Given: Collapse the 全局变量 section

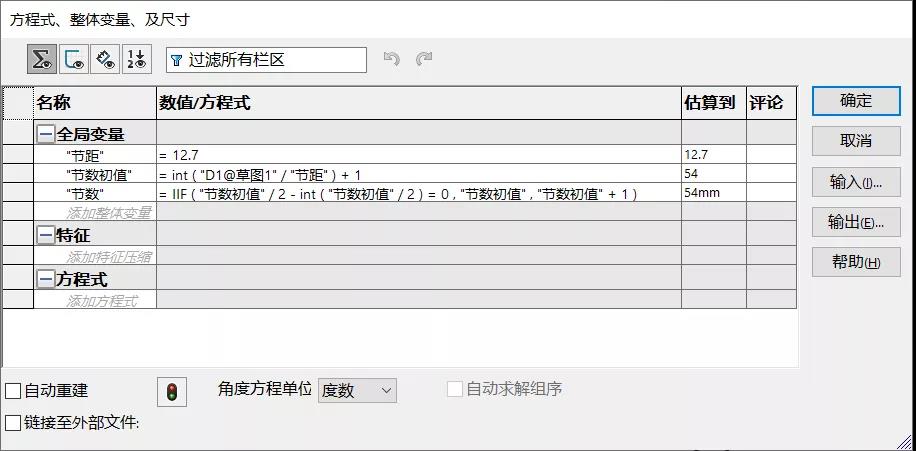Looking at the screenshot, I should coord(45,135).
